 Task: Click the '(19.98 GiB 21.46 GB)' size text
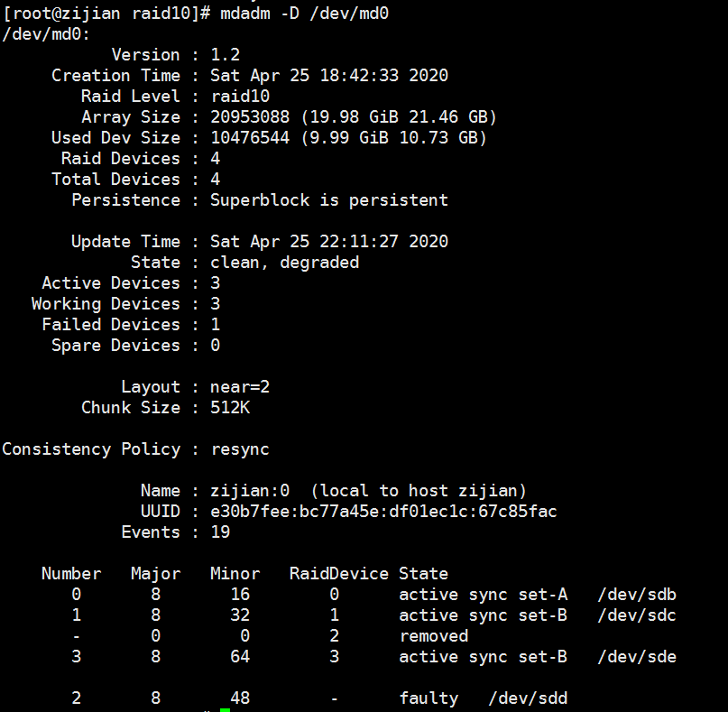pos(399,117)
